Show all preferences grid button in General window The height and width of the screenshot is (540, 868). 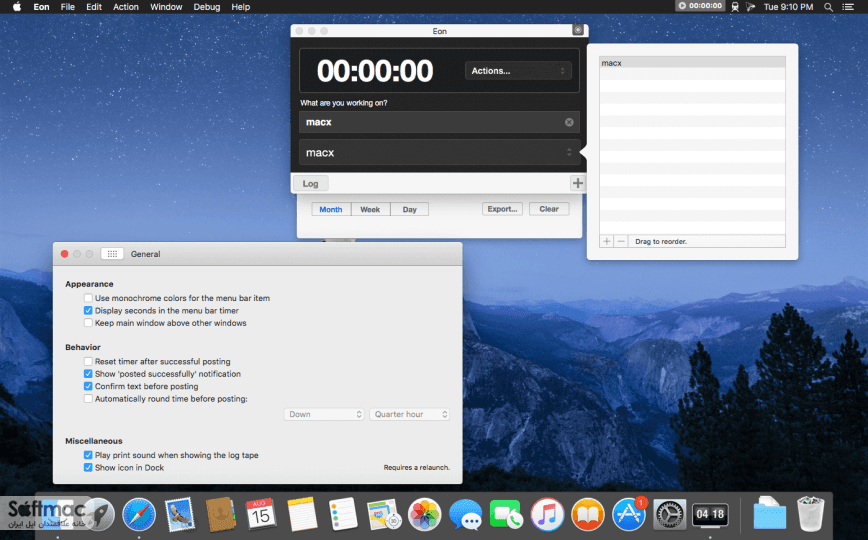coord(112,254)
